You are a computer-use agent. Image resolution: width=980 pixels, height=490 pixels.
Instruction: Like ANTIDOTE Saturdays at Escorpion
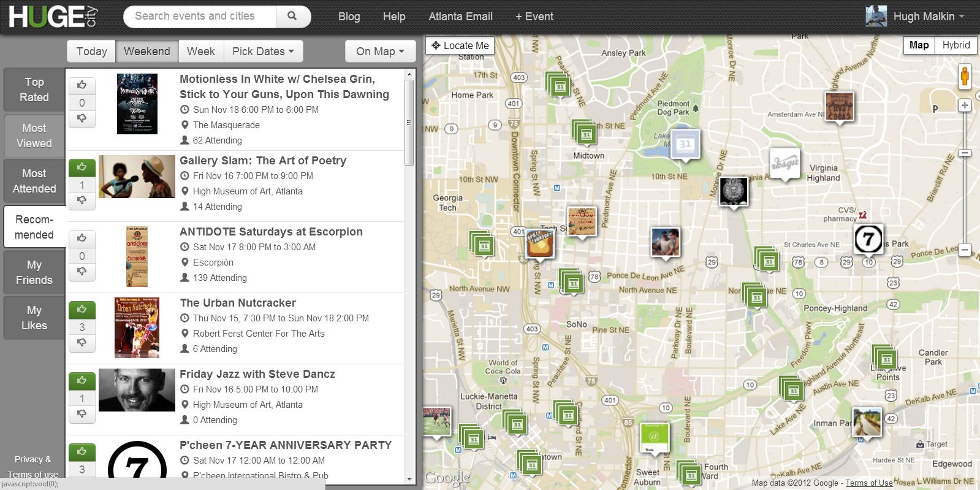[82, 239]
